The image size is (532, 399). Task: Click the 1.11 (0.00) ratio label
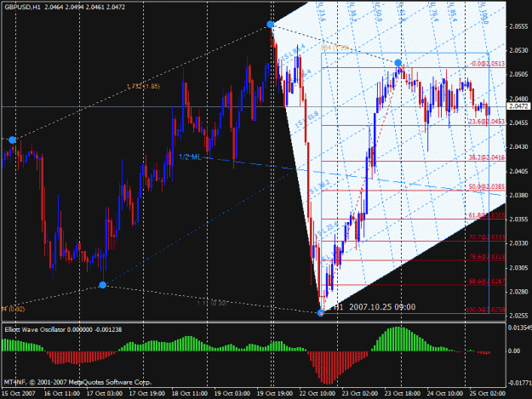click(x=212, y=303)
